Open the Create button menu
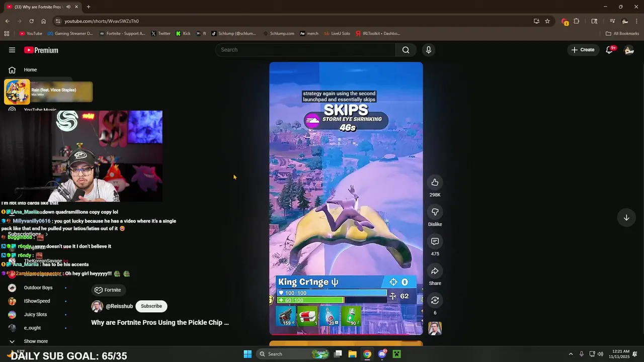Viewport: 644px width, 362px height. pyautogui.click(x=583, y=50)
